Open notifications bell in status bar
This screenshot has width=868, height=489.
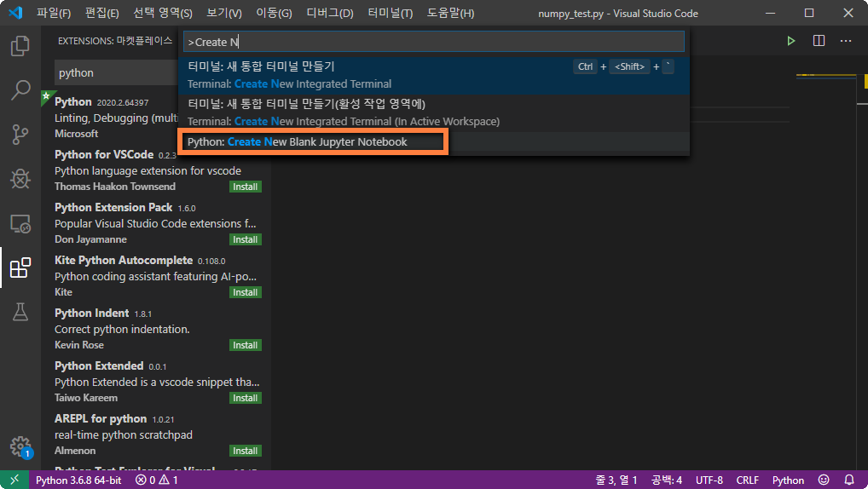(x=849, y=480)
